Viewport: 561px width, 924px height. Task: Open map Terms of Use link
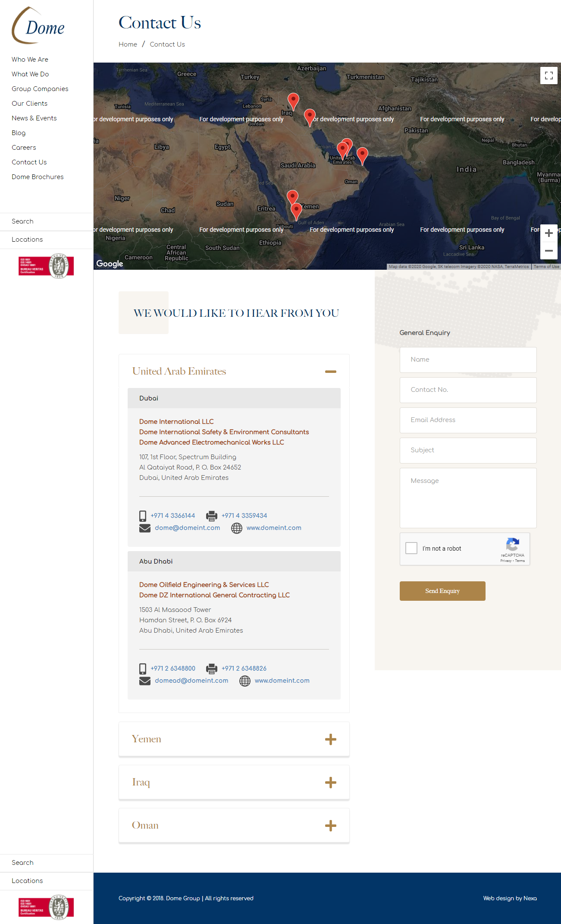(546, 267)
